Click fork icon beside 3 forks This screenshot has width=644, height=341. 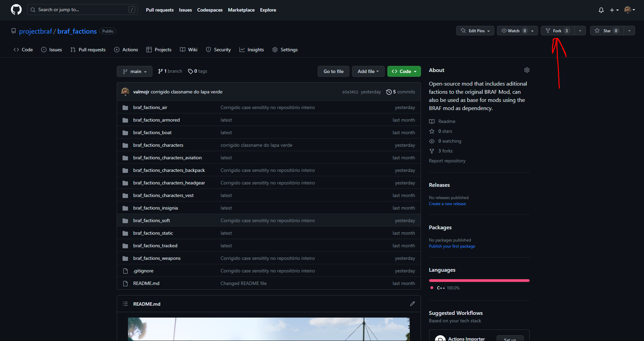pos(432,151)
